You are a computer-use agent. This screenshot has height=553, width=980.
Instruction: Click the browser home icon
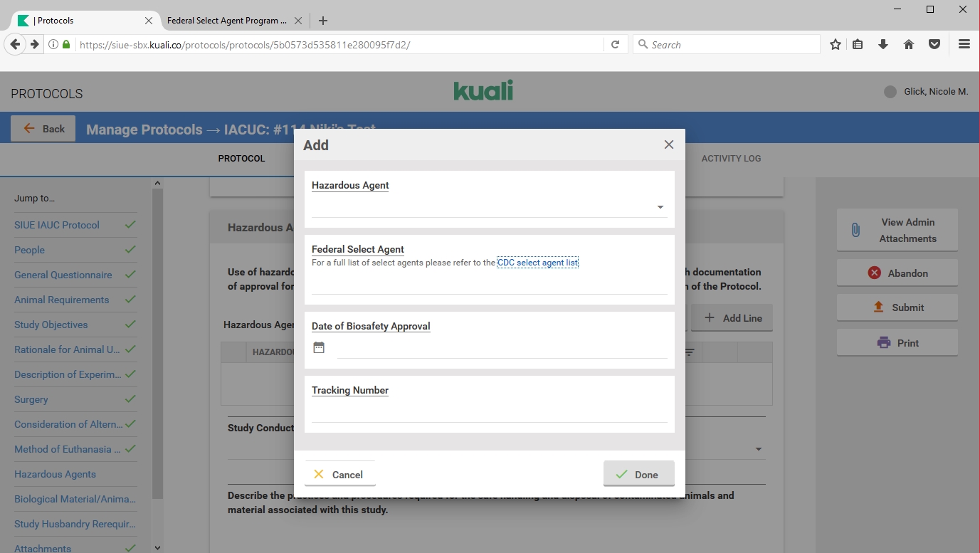pyautogui.click(x=908, y=44)
